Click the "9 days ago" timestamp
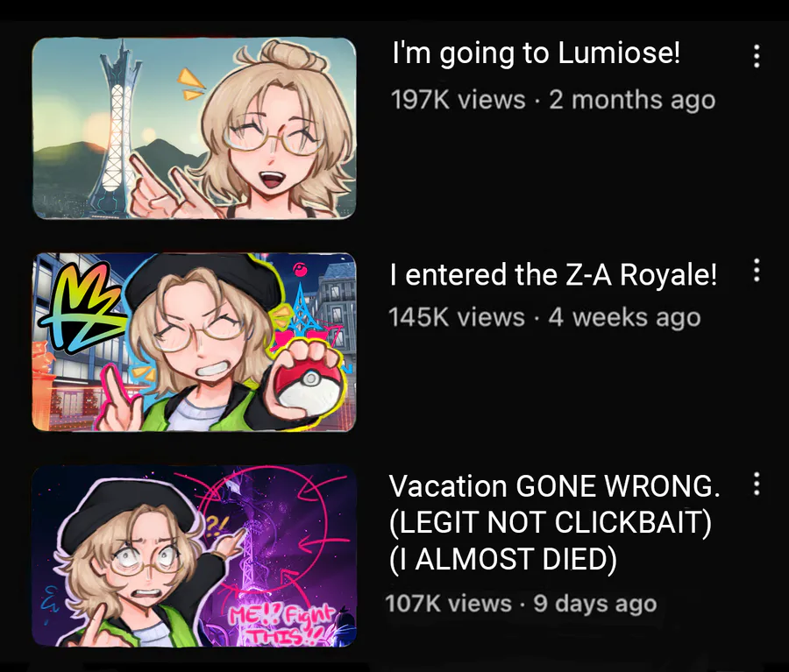789x672 pixels. (595, 604)
